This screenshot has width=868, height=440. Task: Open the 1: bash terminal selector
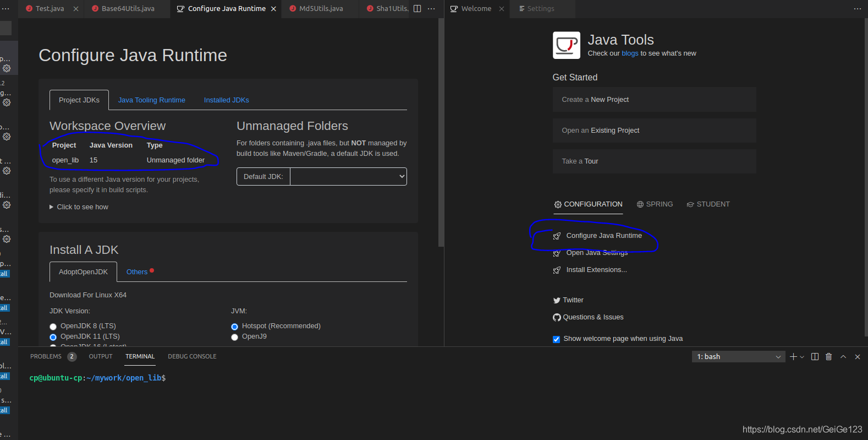pyautogui.click(x=739, y=357)
